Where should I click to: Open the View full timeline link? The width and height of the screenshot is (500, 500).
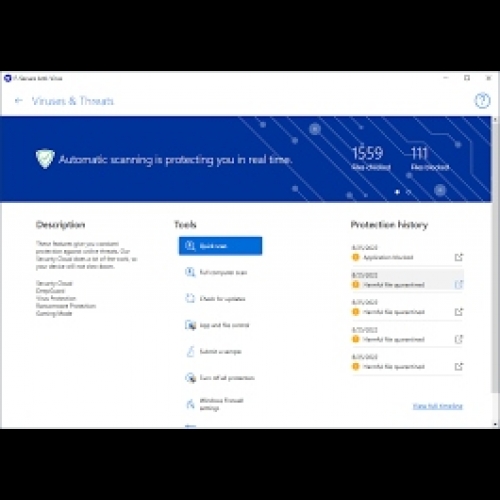coord(438,406)
